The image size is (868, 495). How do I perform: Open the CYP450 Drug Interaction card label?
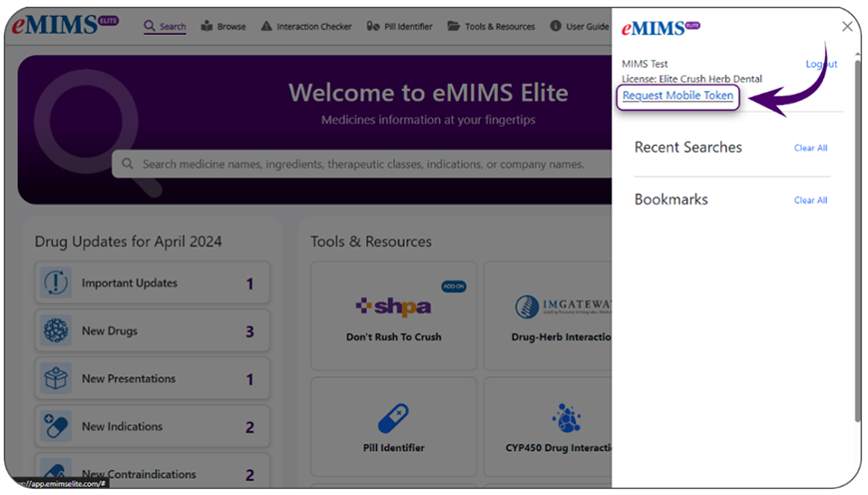[558, 448]
